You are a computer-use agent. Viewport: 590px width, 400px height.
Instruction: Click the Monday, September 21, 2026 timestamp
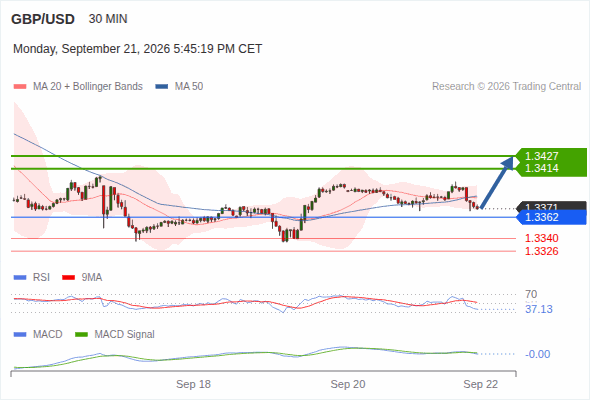tap(138, 49)
